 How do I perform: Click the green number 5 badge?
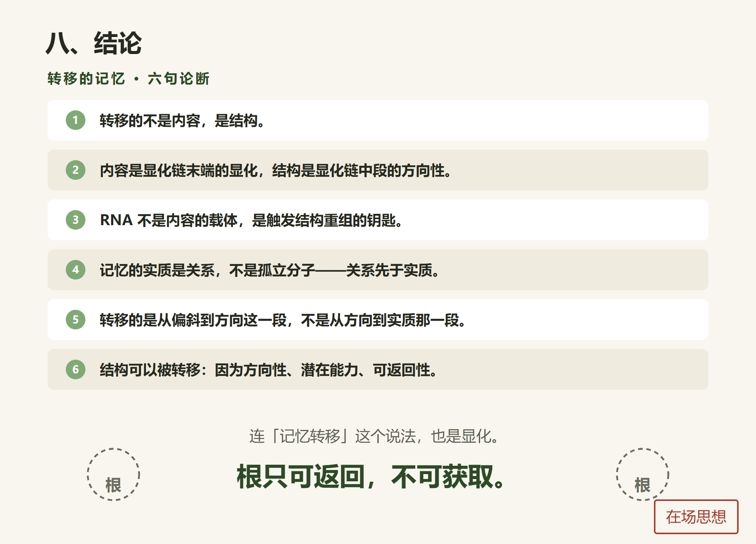[76, 320]
